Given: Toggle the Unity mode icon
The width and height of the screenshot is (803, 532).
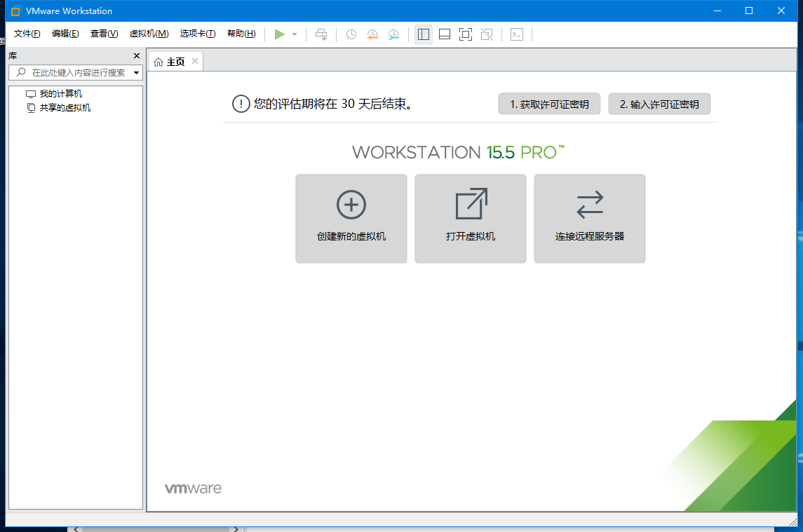Looking at the screenshot, I should 486,34.
